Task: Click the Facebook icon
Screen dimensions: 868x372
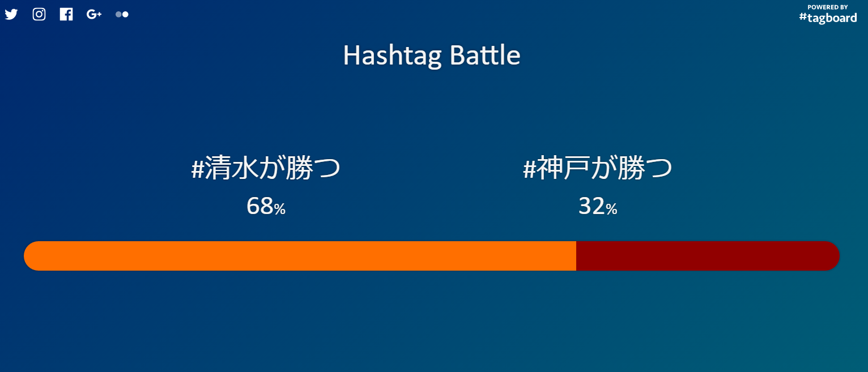Action: pos(66,14)
